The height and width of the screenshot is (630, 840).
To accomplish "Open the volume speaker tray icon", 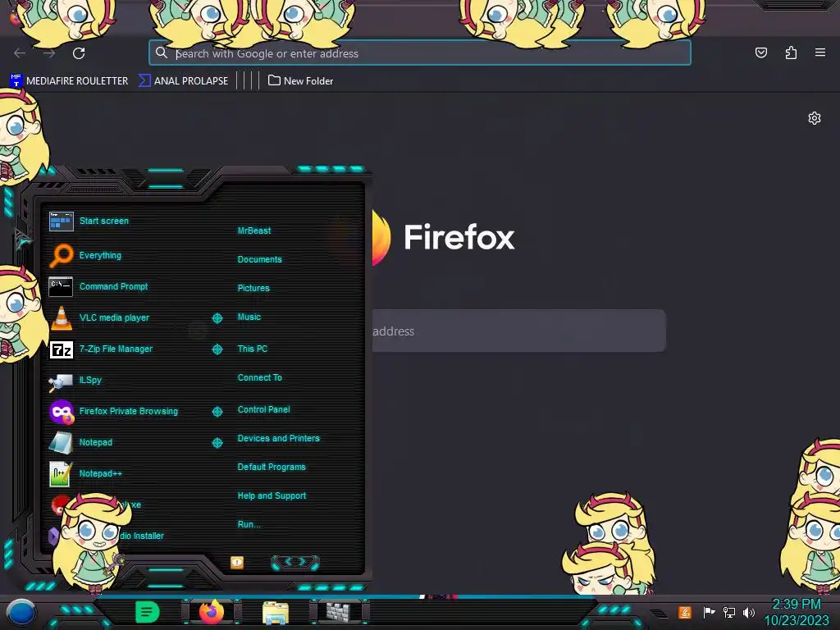I will click(748, 612).
